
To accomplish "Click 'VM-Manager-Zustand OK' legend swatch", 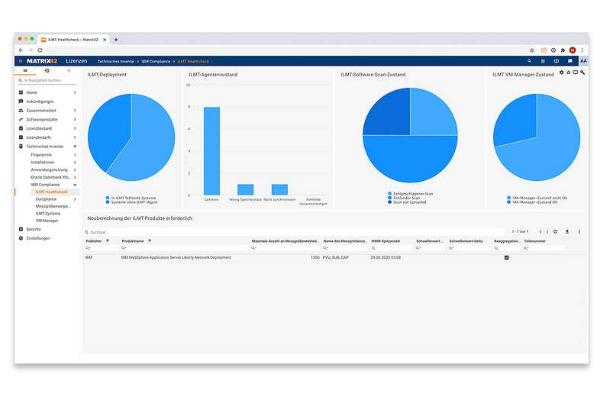I will (x=509, y=202).
